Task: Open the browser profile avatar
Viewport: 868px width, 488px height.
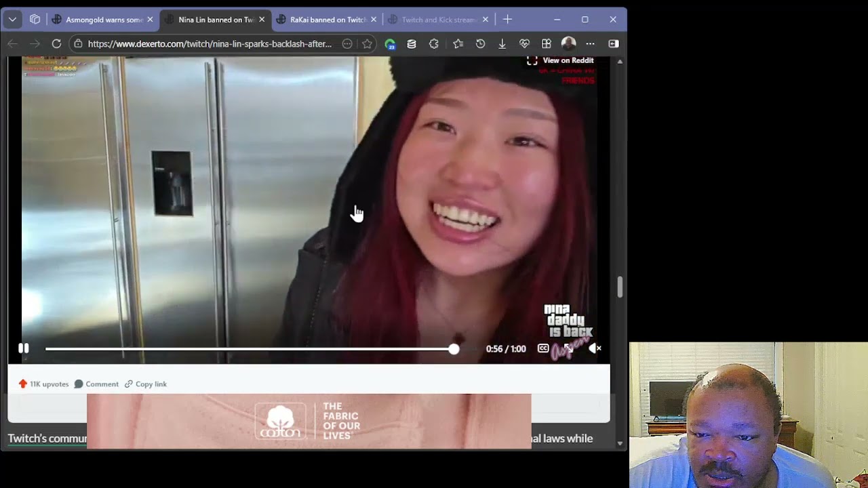Action: 568,43
